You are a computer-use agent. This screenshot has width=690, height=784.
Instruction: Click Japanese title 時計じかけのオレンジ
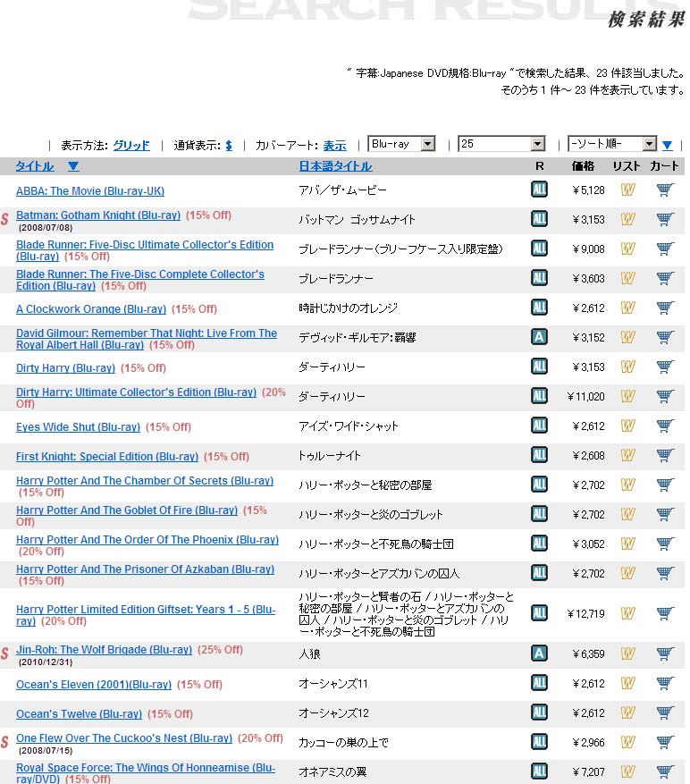[x=348, y=308]
